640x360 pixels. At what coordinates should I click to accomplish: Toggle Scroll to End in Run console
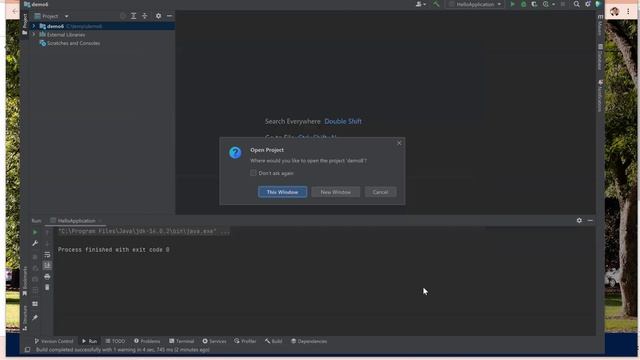47,266
